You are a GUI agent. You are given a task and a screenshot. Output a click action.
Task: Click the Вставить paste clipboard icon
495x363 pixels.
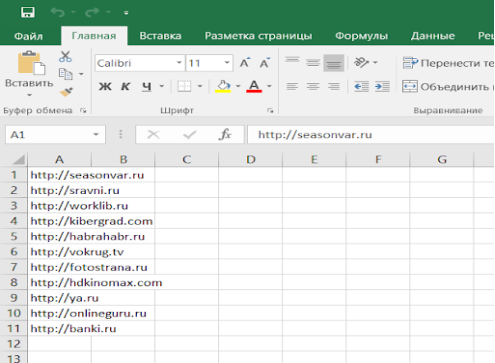pos(31,63)
